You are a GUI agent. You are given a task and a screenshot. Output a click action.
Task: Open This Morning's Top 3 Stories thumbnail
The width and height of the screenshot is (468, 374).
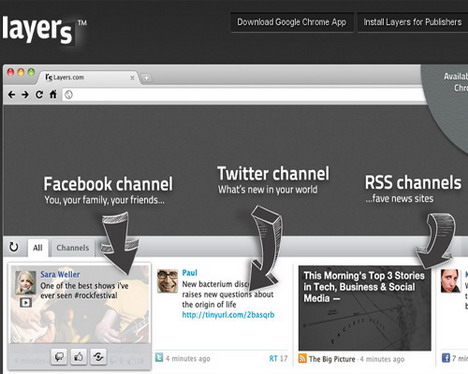364,308
